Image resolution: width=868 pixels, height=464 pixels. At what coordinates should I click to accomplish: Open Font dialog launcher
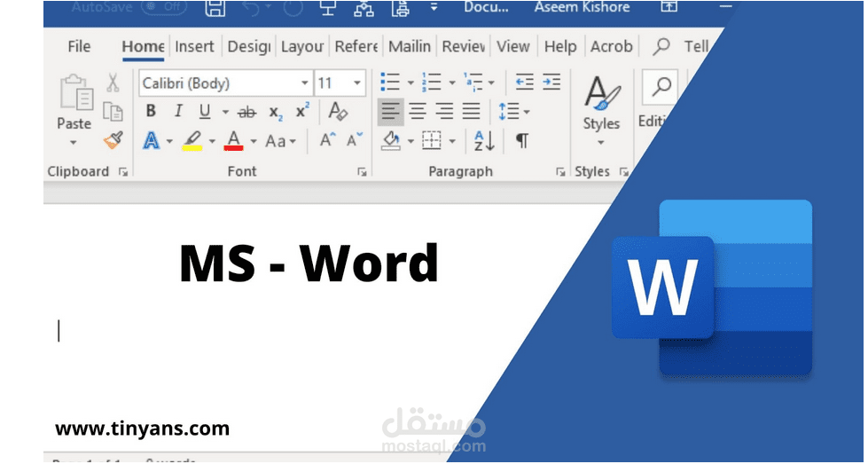[x=362, y=172]
